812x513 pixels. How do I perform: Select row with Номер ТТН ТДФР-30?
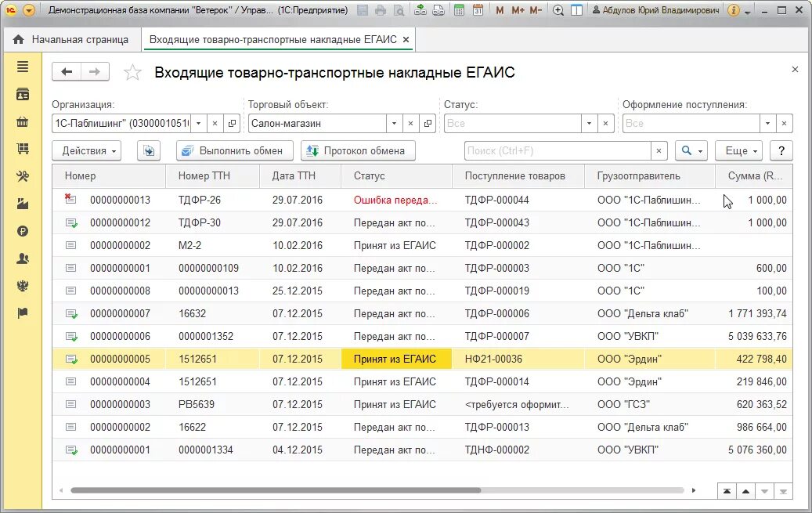[x=422, y=222]
